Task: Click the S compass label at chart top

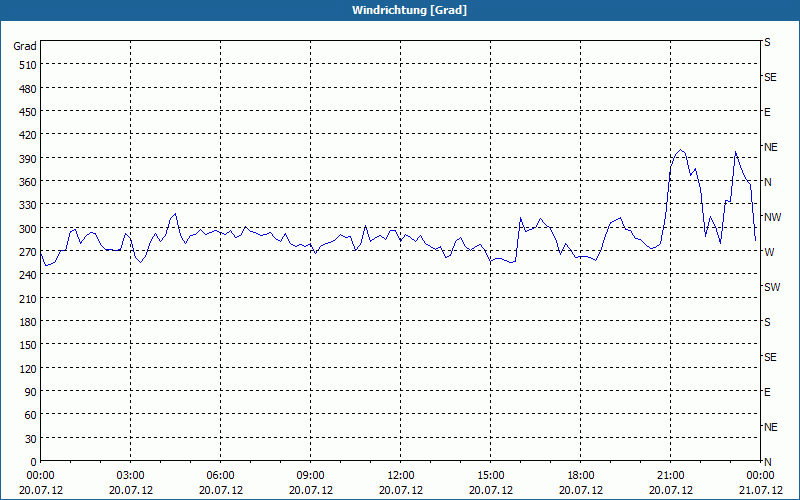Action: click(x=767, y=42)
